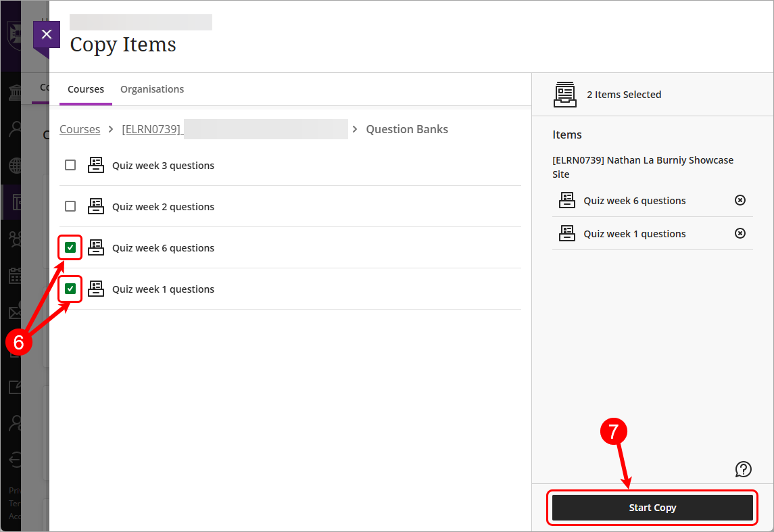The width and height of the screenshot is (774, 532).
Task: Click the Quiz week 6 icon in Items panel
Action: tap(566, 200)
